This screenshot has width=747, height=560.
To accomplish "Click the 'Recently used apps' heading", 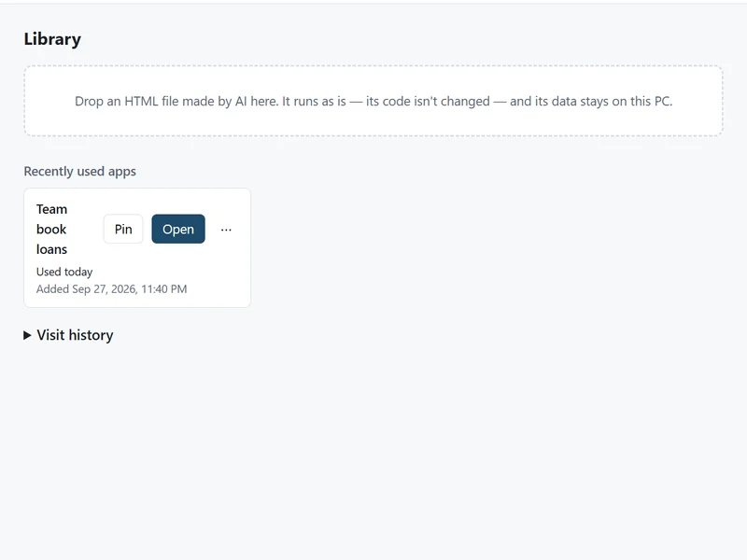I will click(x=80, y=172).
